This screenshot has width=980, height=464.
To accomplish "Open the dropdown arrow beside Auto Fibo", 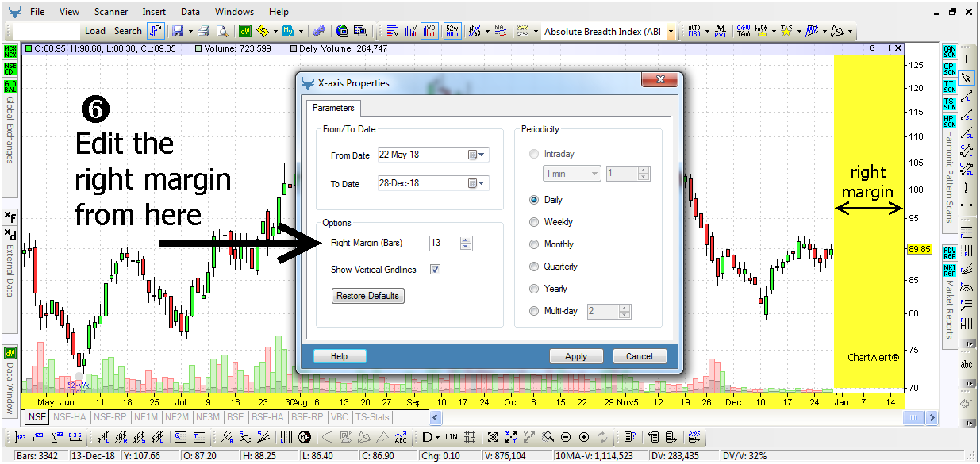I will pos(705,32).
